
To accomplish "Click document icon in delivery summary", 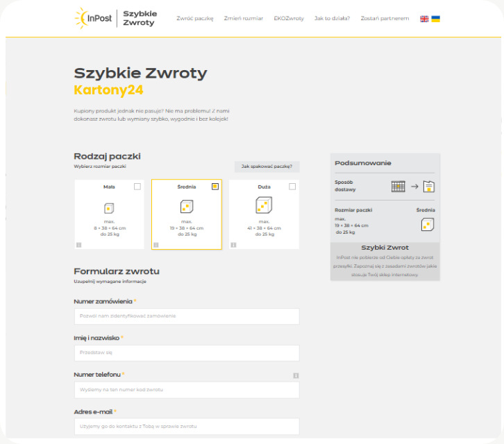I will point(429,187).
